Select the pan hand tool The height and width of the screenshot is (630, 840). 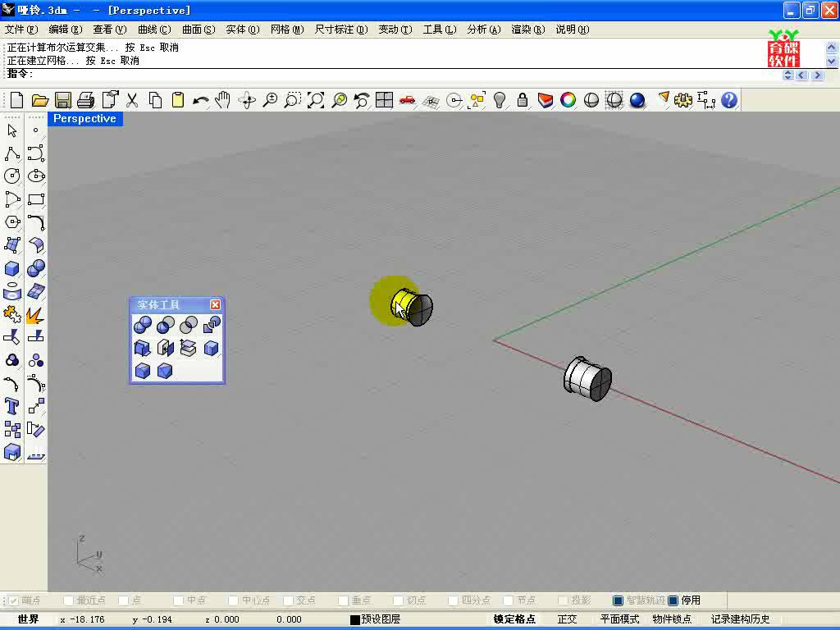pyautogui.click(x=223, y=100)
